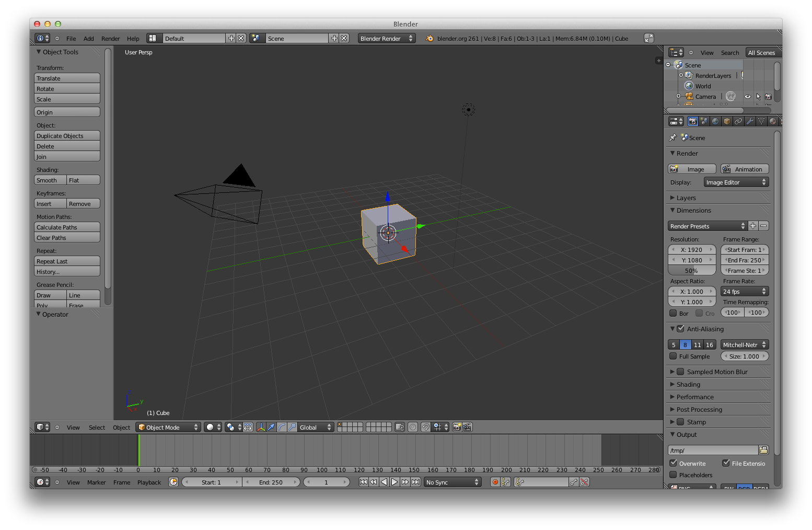Open the World properties tab (globe icon)

click(715, 121)
